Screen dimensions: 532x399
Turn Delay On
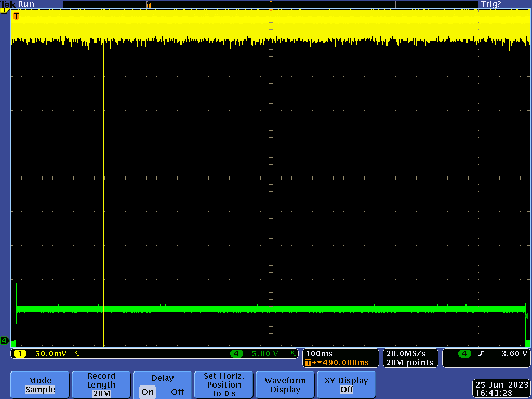[x=148, y=392]
